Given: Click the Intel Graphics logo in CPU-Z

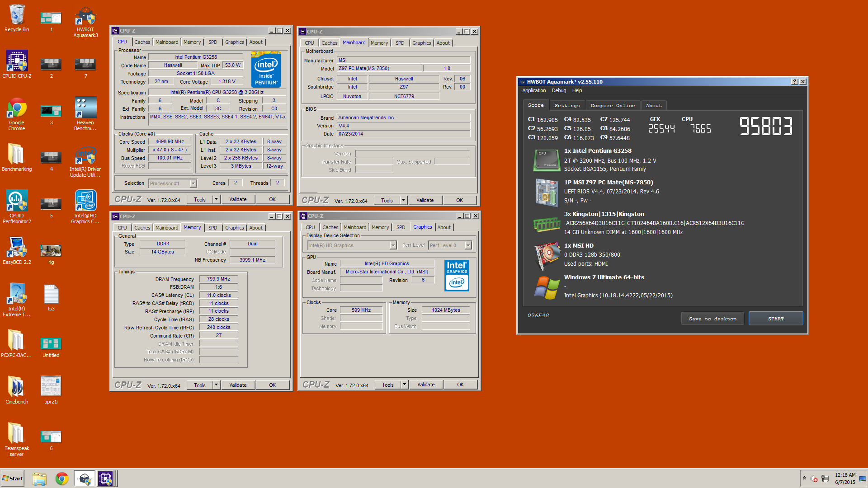Looking at the screenshot, I should (457, 275).
